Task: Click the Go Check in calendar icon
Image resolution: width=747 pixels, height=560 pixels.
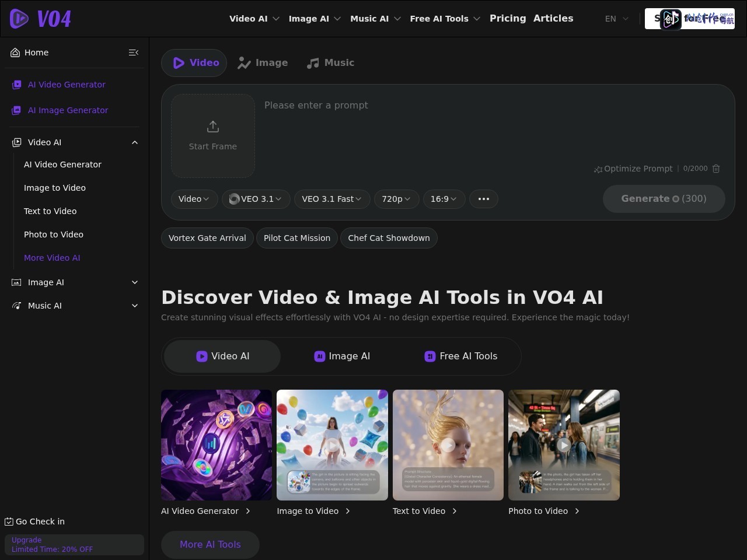Action: coord(9,521)
